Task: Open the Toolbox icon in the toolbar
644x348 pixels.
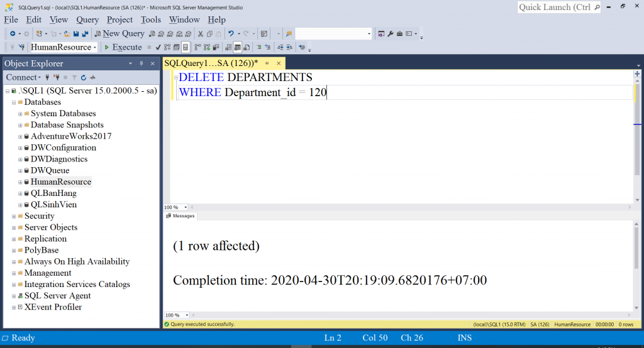Action: [x=399, y=34]
